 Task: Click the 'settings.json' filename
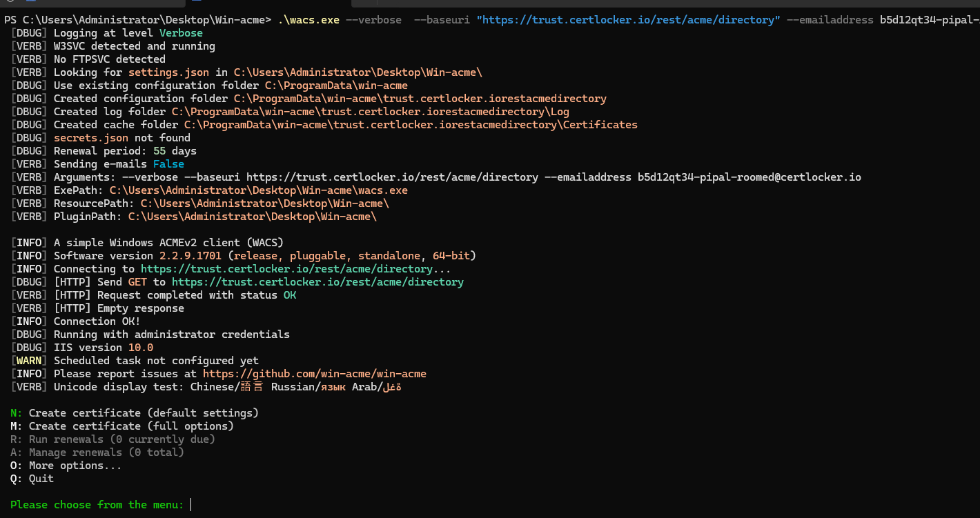[x=168, y=72]
